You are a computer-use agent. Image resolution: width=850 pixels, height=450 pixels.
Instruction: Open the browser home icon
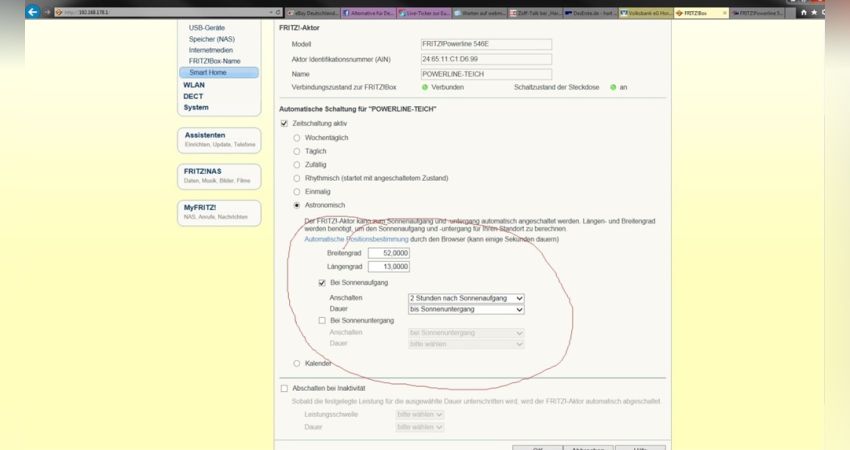point(803,12)
